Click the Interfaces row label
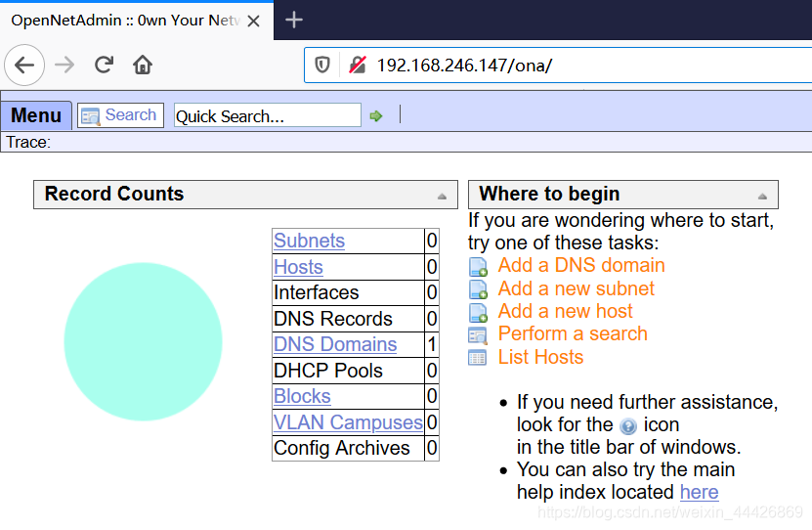812x530 pixels. pos(316,292)
